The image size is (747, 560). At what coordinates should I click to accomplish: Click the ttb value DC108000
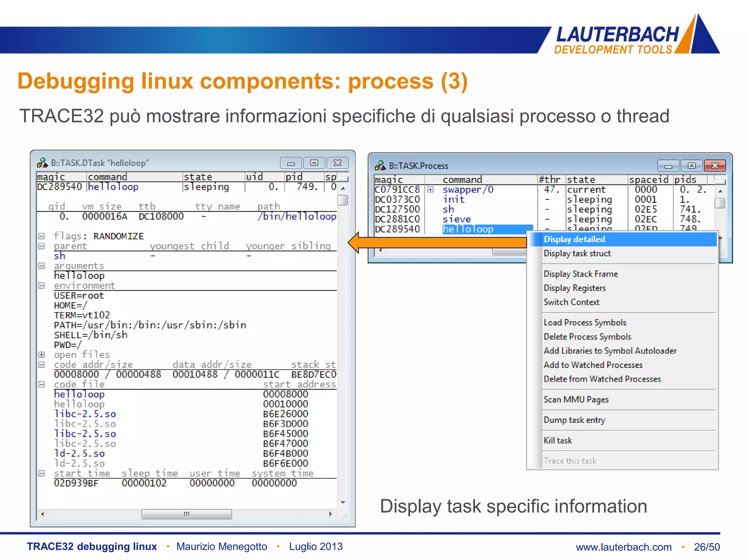pyautogui.click(x=161, y=217)
